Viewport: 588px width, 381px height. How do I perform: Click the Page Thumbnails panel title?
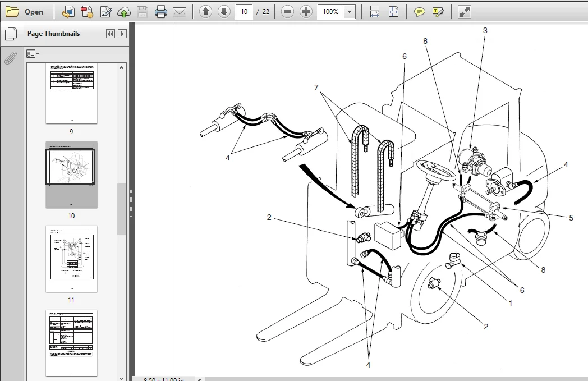pyautogui.click(x=54, y=33)
